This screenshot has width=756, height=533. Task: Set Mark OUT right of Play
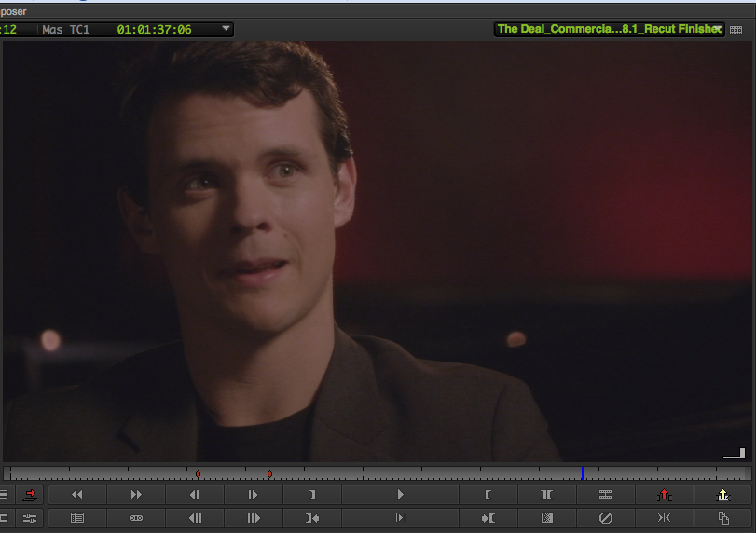488,495
